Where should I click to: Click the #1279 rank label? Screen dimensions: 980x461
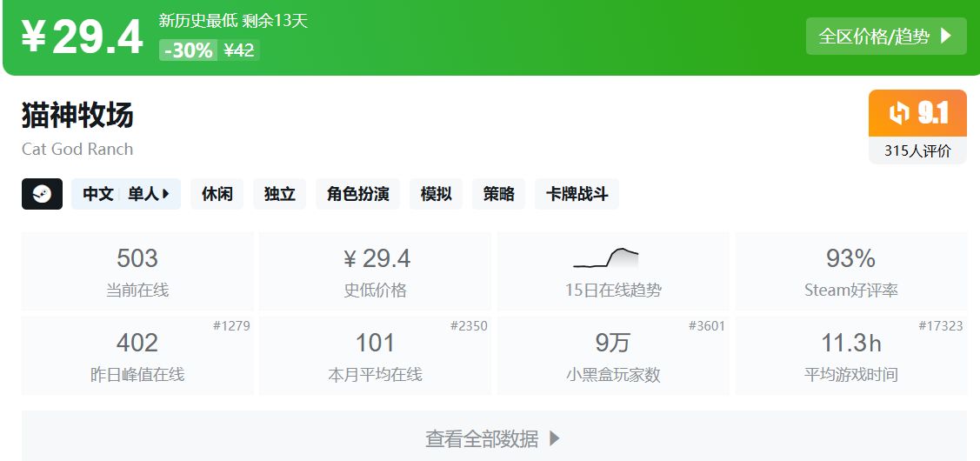pos(231,326)
